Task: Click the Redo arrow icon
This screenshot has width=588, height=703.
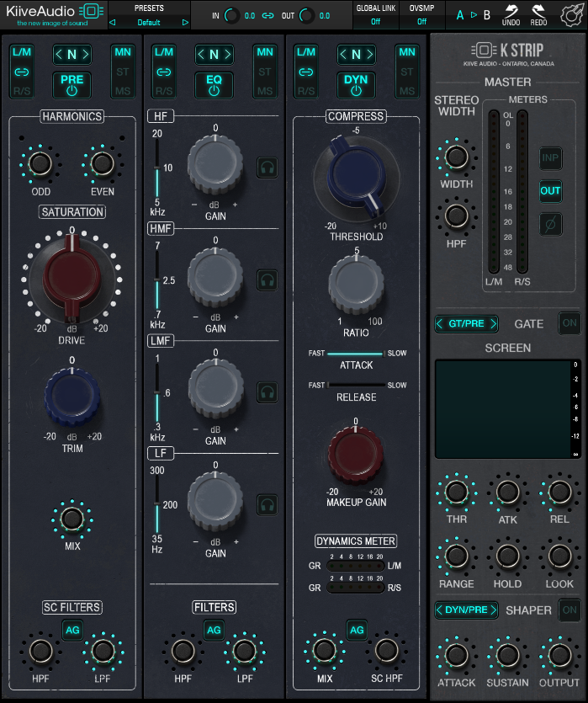Action: (x=538, y=14)
